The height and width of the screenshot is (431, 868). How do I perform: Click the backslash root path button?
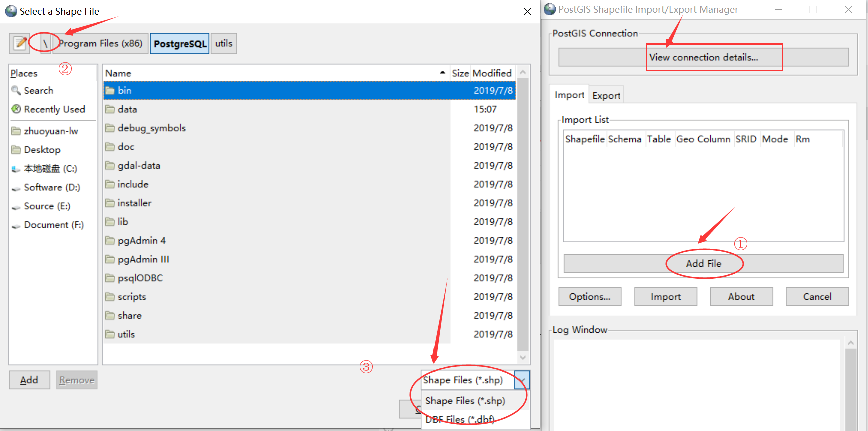tap(45, 43)
